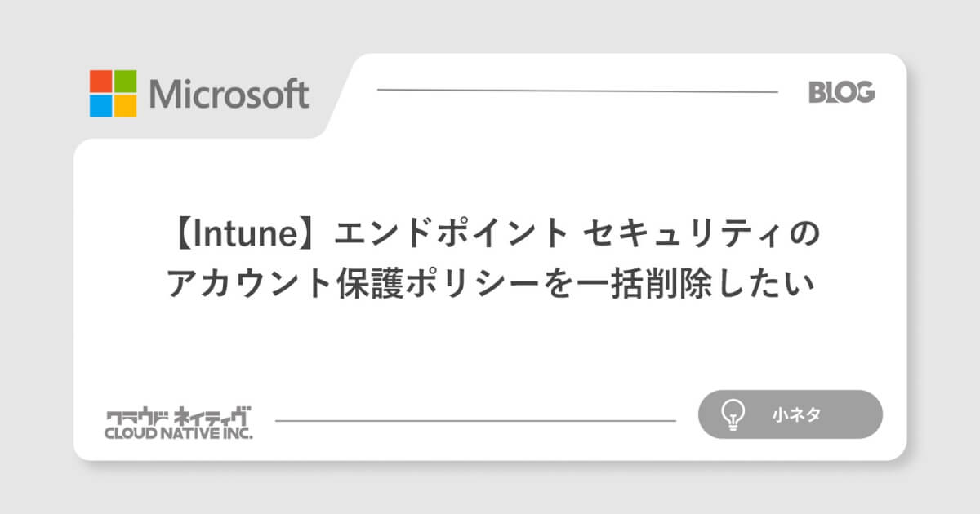
Task: Click the CLOUD NATIVE INC. text
Action: click(178, 433)
